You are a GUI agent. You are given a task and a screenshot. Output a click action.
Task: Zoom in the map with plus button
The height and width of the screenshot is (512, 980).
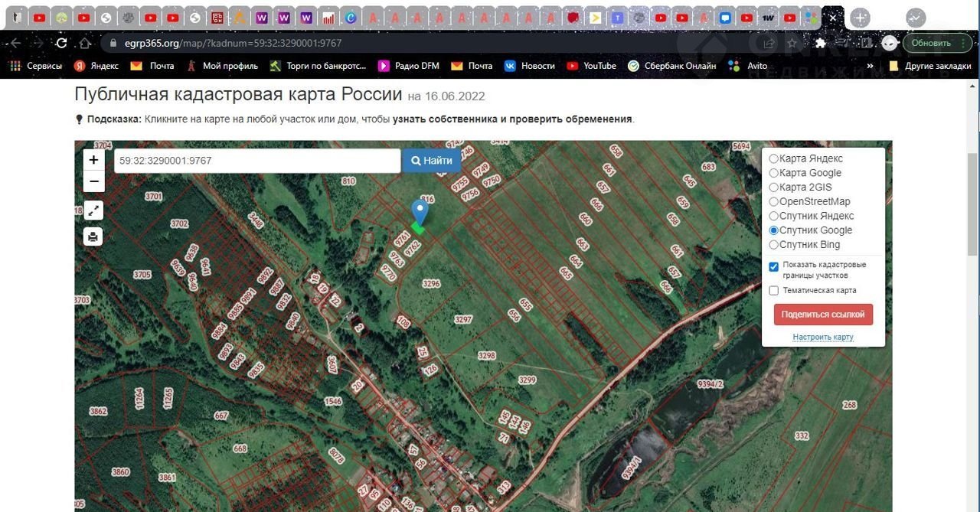click(93, 160)
